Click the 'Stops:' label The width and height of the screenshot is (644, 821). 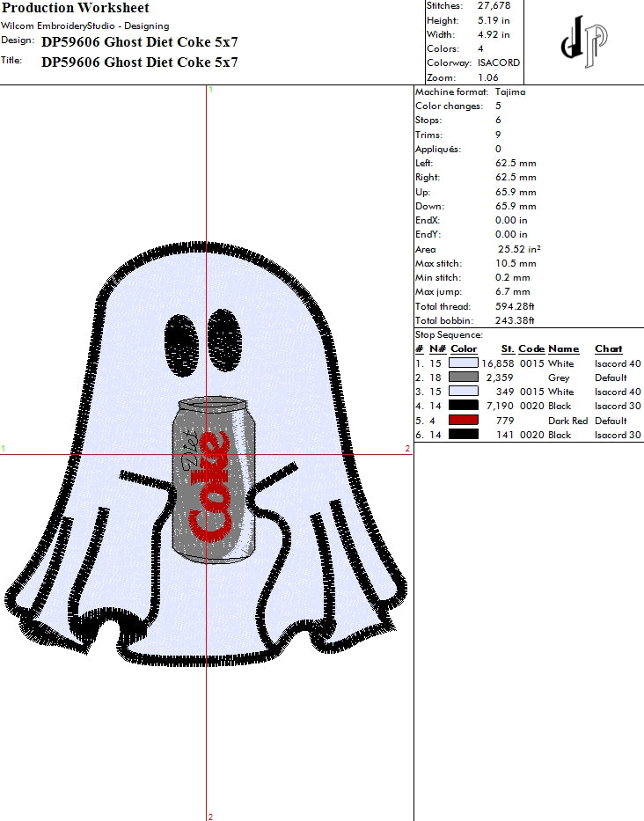click(x=428, y=121)
